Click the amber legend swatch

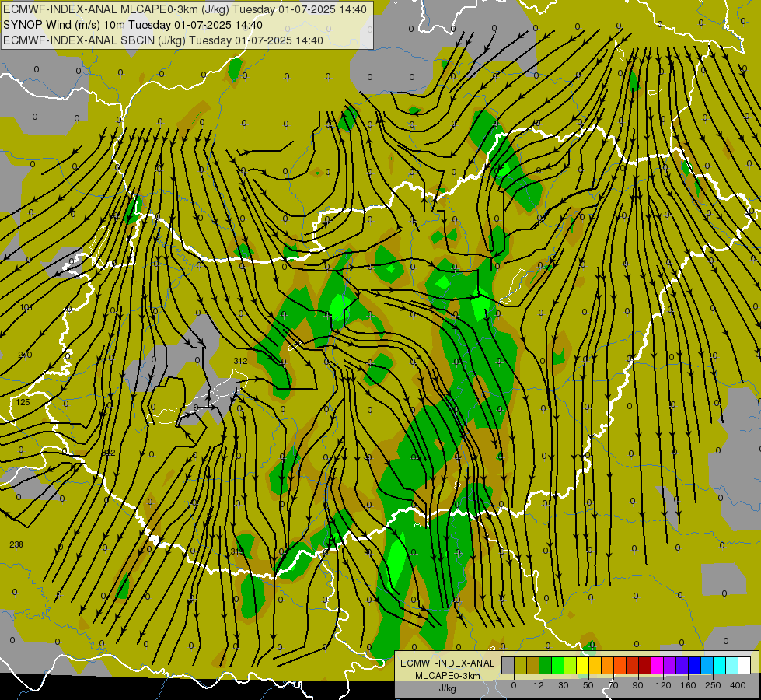pyautogui.click(x=595, y=665)
